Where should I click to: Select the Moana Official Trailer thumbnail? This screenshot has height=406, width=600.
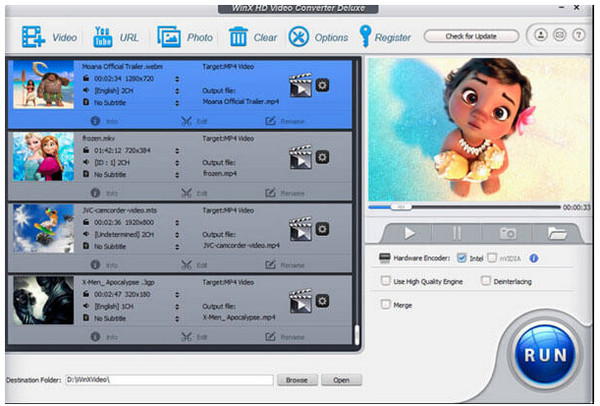click(x=43, y=85)
